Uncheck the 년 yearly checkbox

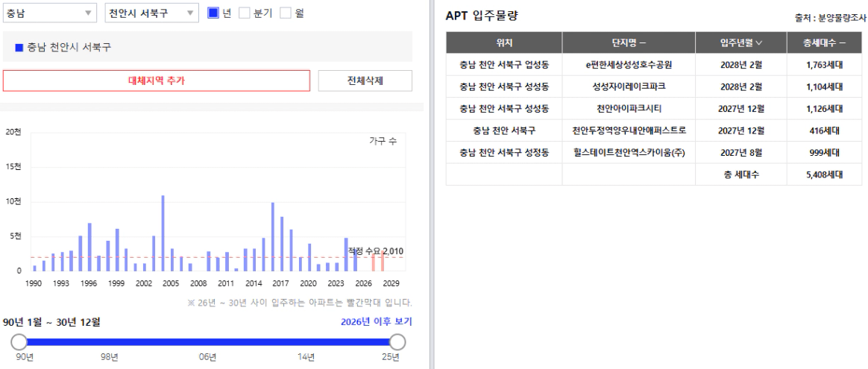213,13
